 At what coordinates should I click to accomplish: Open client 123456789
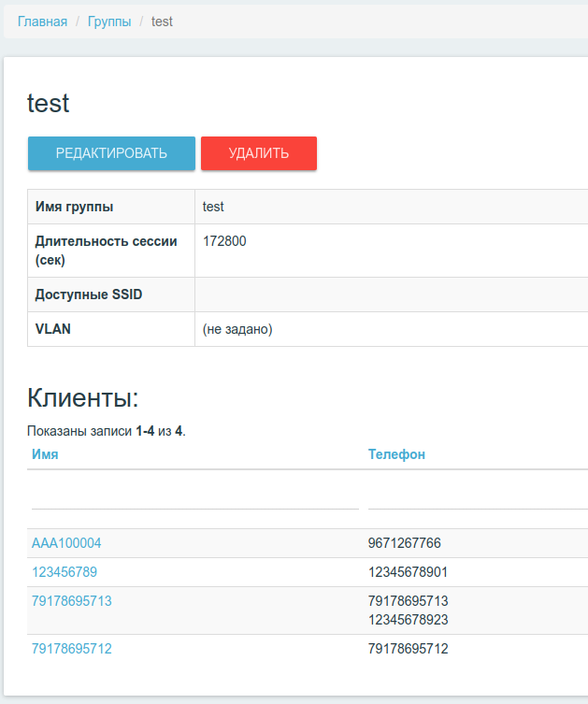[65, 572]
